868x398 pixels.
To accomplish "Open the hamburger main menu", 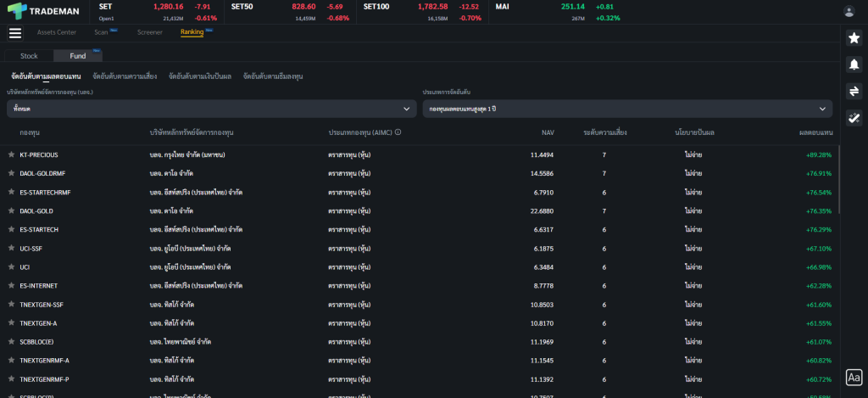I will pyautogui.click(x=14, y=33).
